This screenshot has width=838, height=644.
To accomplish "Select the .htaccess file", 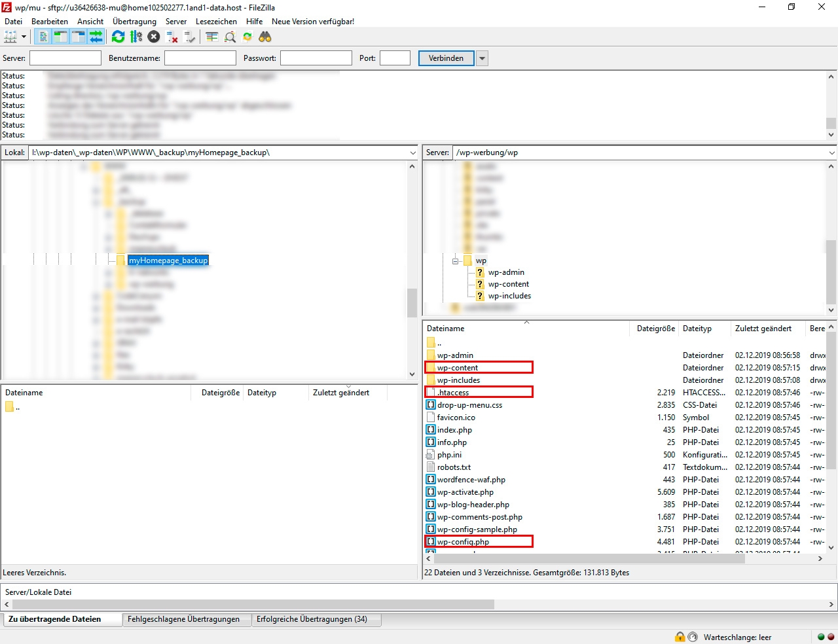I will (x=453, y=393).
